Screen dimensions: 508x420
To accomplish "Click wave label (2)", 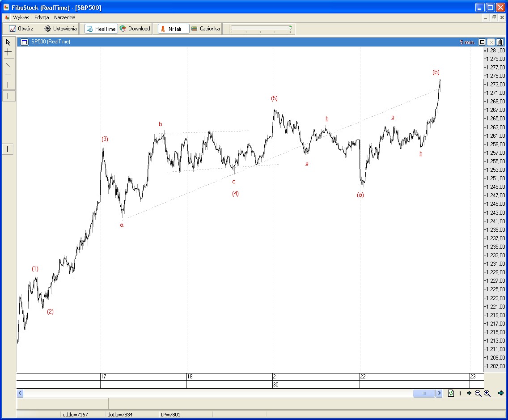I will click(50, 311).
